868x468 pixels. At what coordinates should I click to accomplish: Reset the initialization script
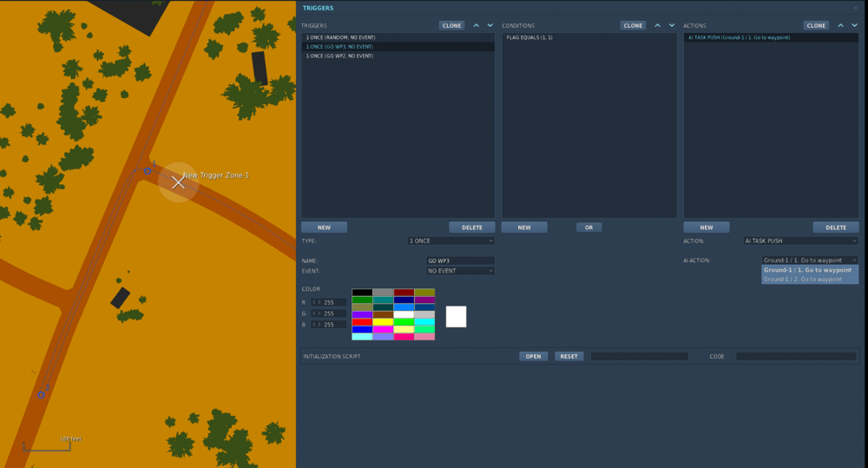tap(569, 357)
